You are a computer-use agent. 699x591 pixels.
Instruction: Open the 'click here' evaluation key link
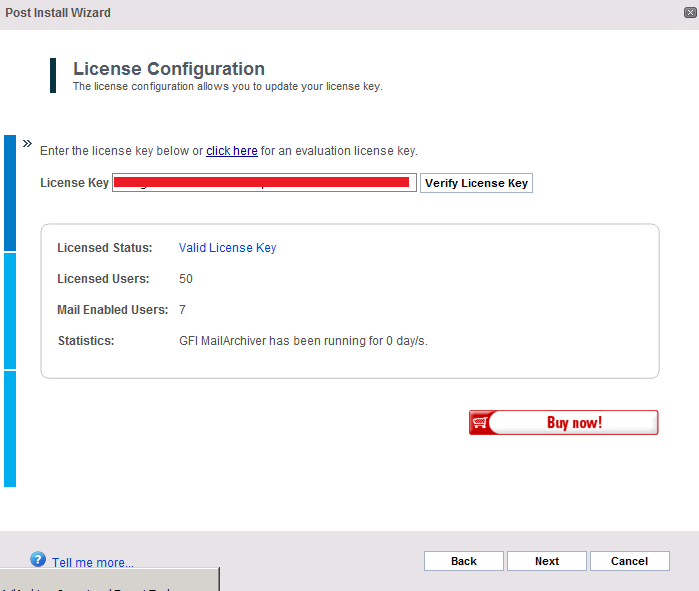pos(232,151)
